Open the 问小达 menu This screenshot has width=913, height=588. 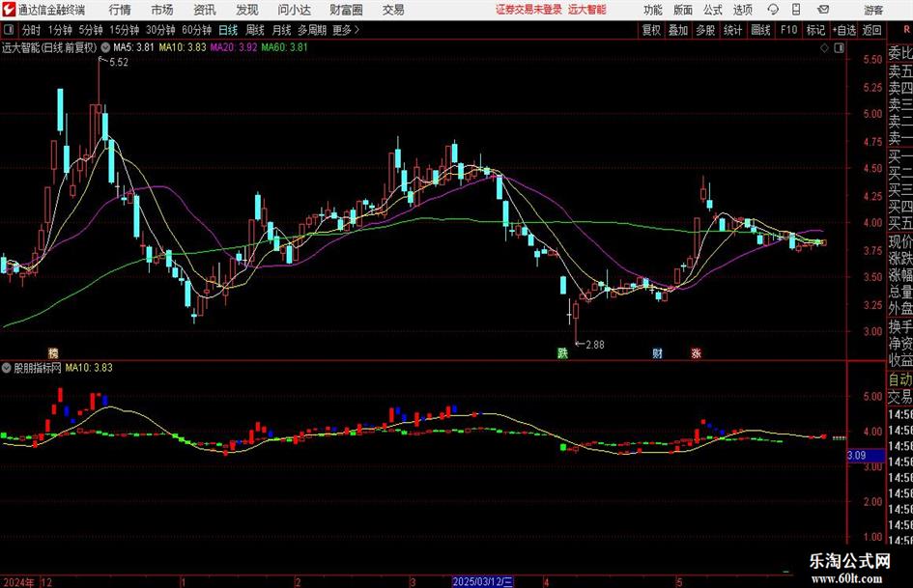pos(294,10)
